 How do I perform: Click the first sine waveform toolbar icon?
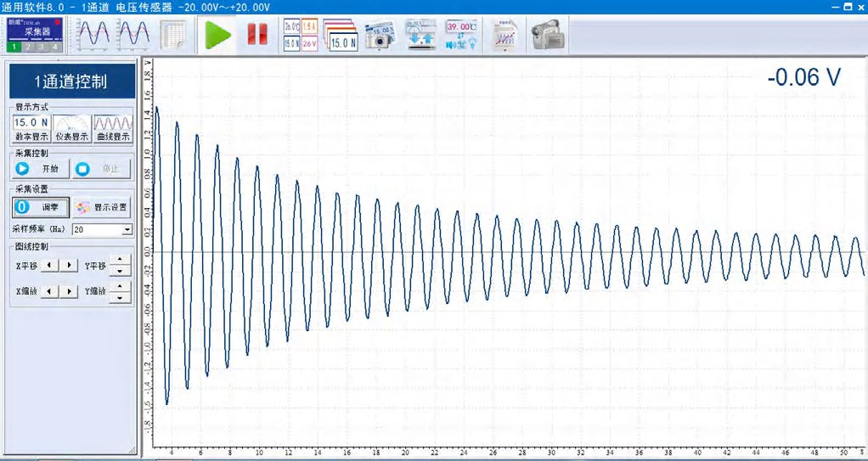tap(93, 35)
